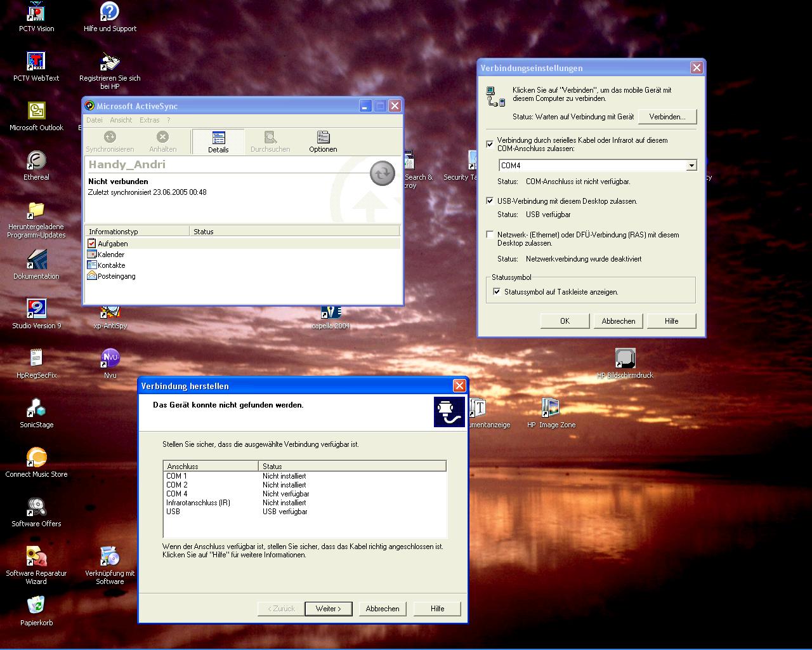Click the Verbinden... button
The image size is (812, 650).
tap(667, 117)
